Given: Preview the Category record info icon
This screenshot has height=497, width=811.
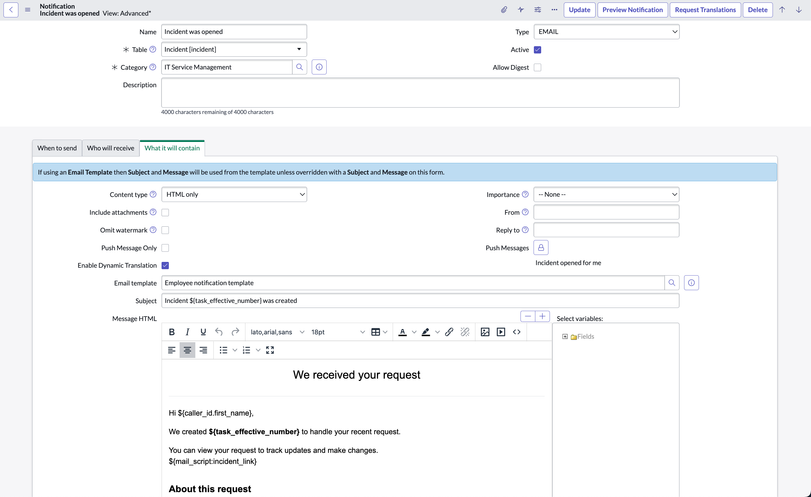Looking at the screenshot, I should [319, 67].
